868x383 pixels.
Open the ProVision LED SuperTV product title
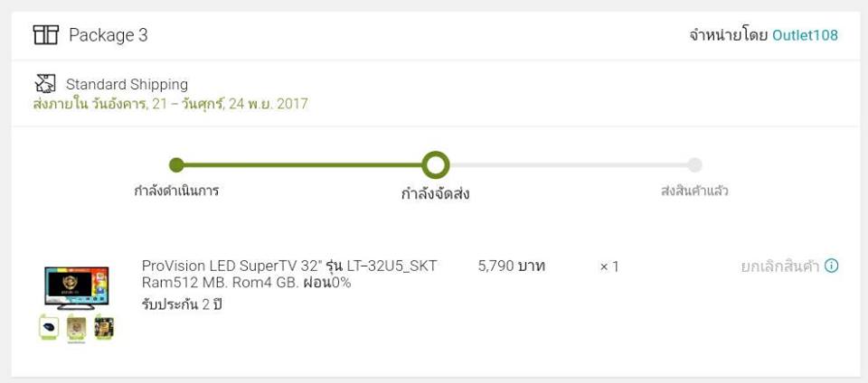pos(289,266)
